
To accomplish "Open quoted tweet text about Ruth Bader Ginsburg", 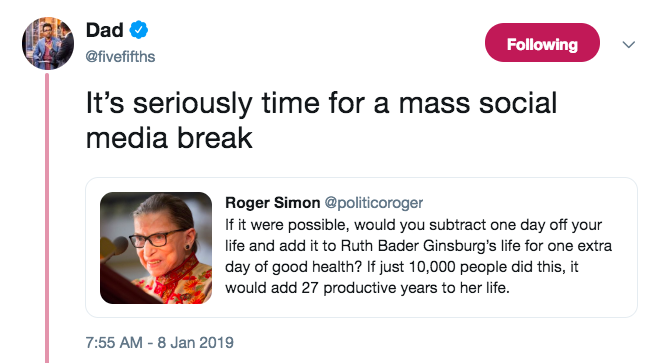I will point(419,256).
